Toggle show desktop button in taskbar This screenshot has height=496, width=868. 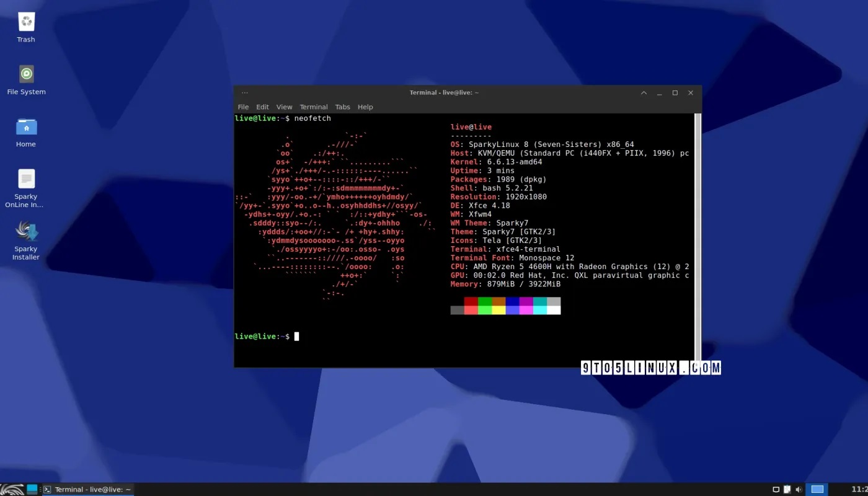(31, 489)
